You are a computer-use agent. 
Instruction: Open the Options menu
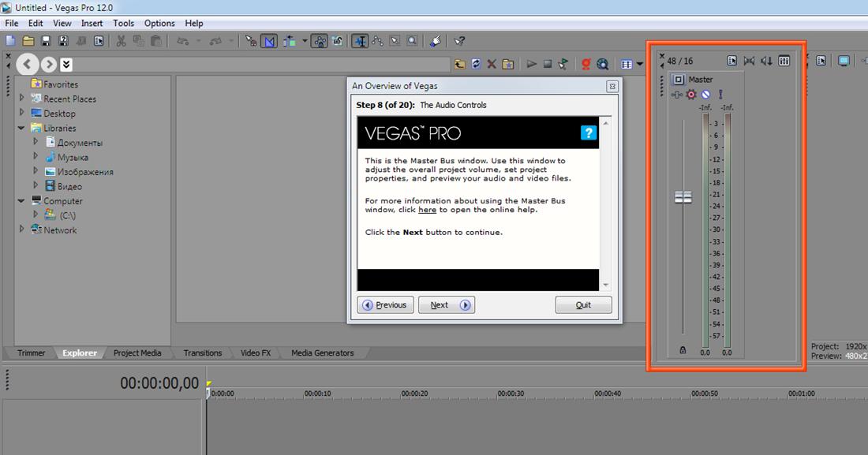coord(159,23)
